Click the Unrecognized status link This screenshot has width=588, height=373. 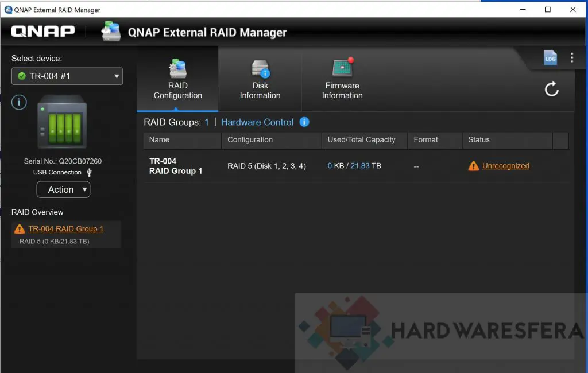click(505, 166)
